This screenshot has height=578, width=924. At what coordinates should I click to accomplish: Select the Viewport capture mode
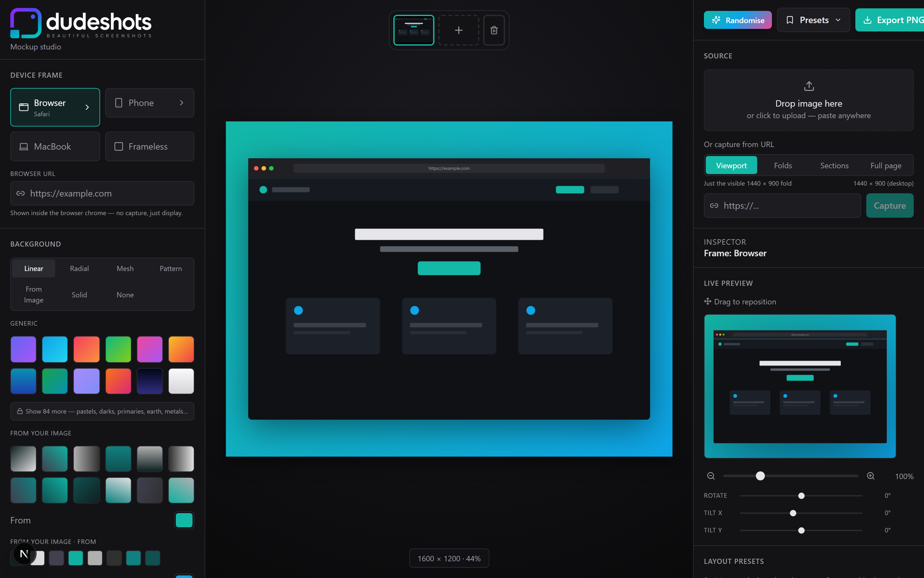pos(731,165)
